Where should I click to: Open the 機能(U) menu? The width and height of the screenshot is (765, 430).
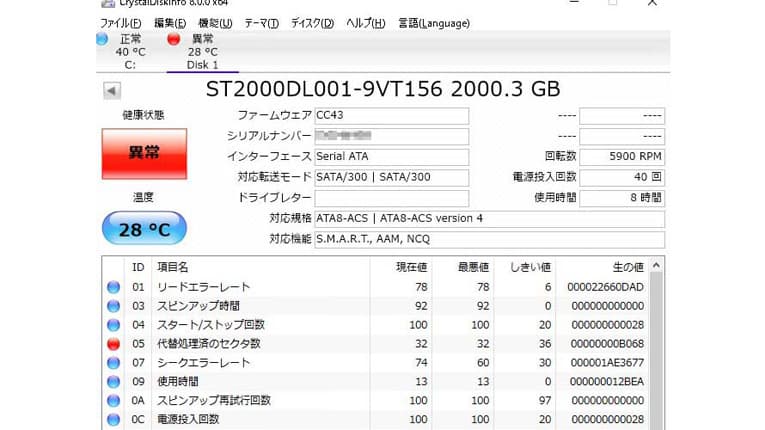(x=215, y=22)
